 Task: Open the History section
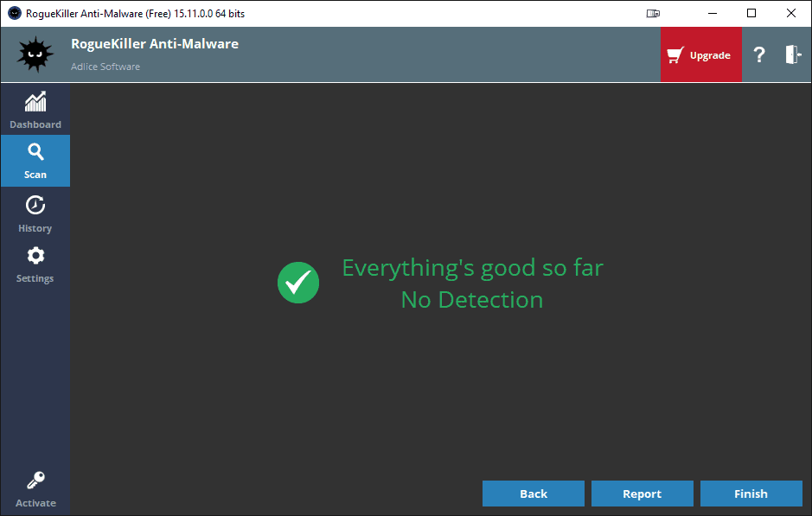(x=35, y=213)
